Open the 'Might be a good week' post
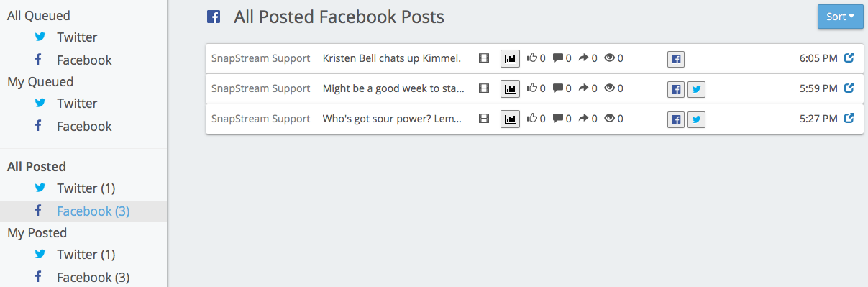Image resolution: width=868 pixels, height=287 pixels. point(394,88)
